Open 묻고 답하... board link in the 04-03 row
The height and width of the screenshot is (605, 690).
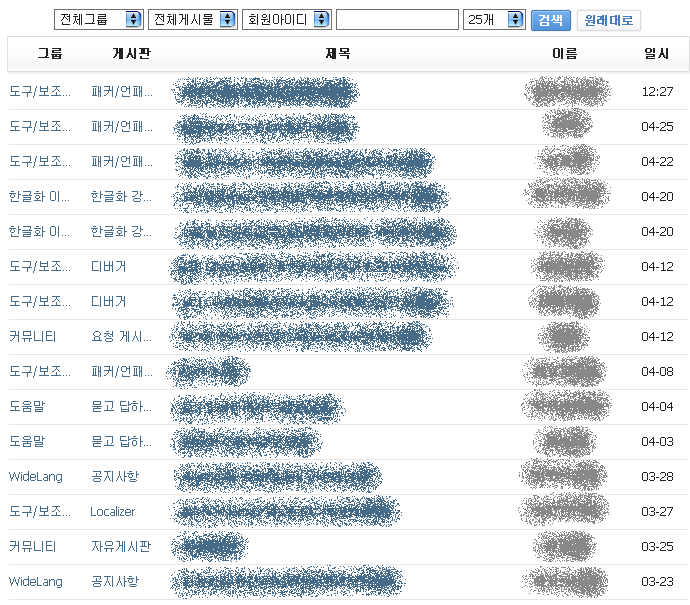[121, 441]
